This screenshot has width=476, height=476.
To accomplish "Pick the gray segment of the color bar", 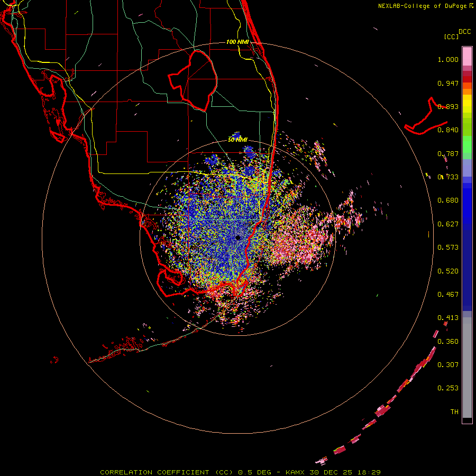I will coord(467,368).
